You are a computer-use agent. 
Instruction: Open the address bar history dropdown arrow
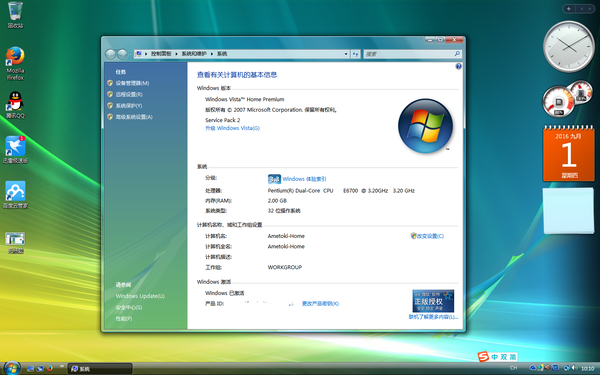click(346, 54)
